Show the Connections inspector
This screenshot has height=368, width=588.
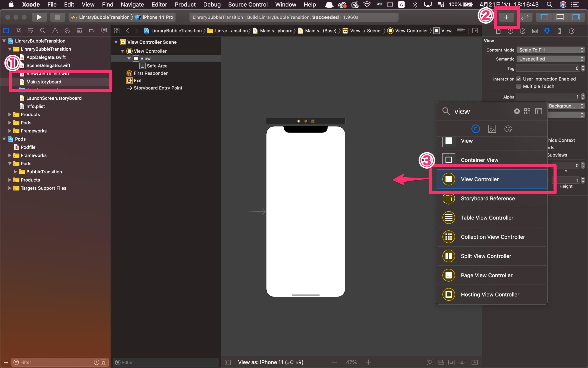tap(572, 31)
